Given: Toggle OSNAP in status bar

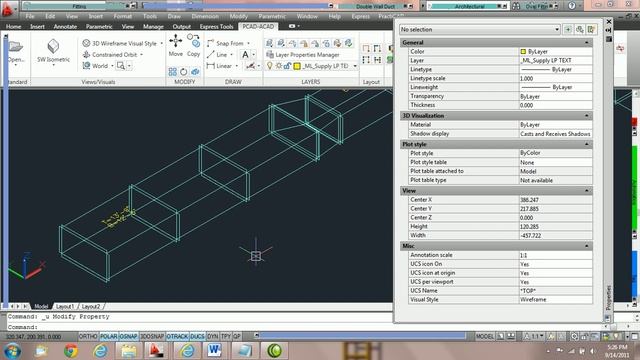Looking at the screenshot, I should point(129,336).
